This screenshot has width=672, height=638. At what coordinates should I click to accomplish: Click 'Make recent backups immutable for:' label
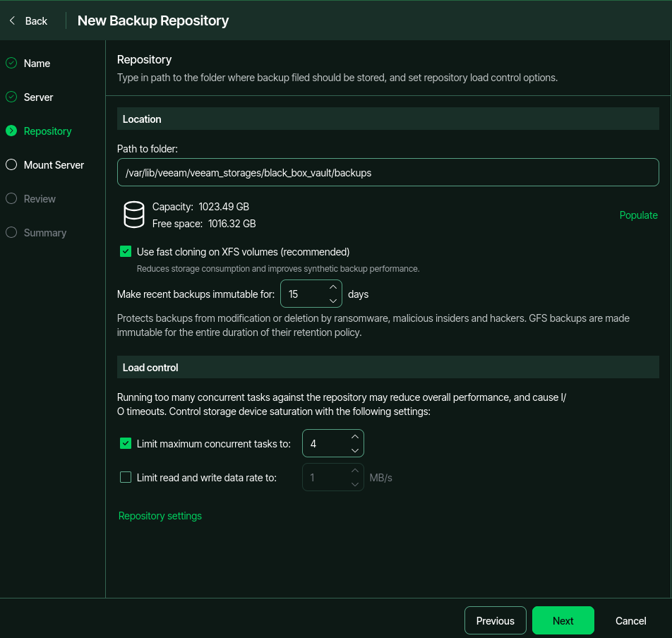[196, 294]
